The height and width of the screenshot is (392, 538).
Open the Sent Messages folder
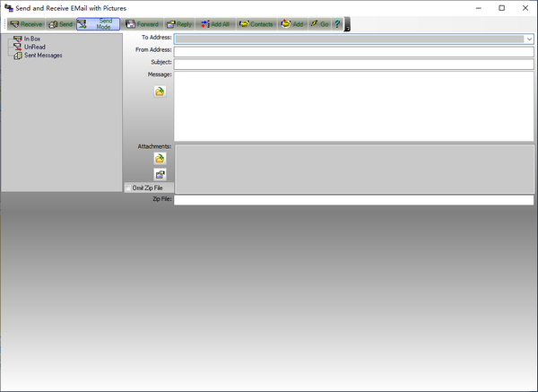pos(42,55)
